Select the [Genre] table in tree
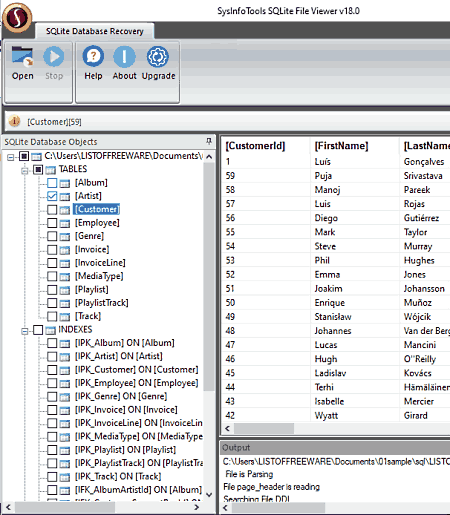This screenshot has height=515, width=450. 89,236
